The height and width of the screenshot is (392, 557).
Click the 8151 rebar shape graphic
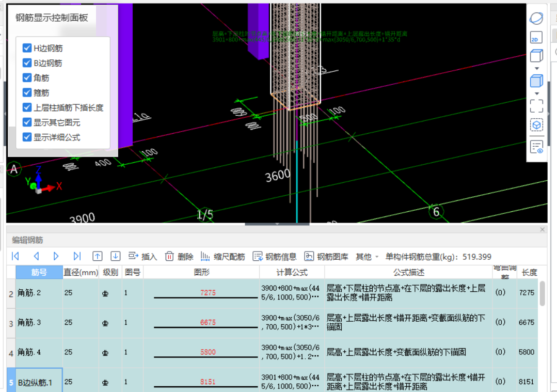click(x=205, y=383)
